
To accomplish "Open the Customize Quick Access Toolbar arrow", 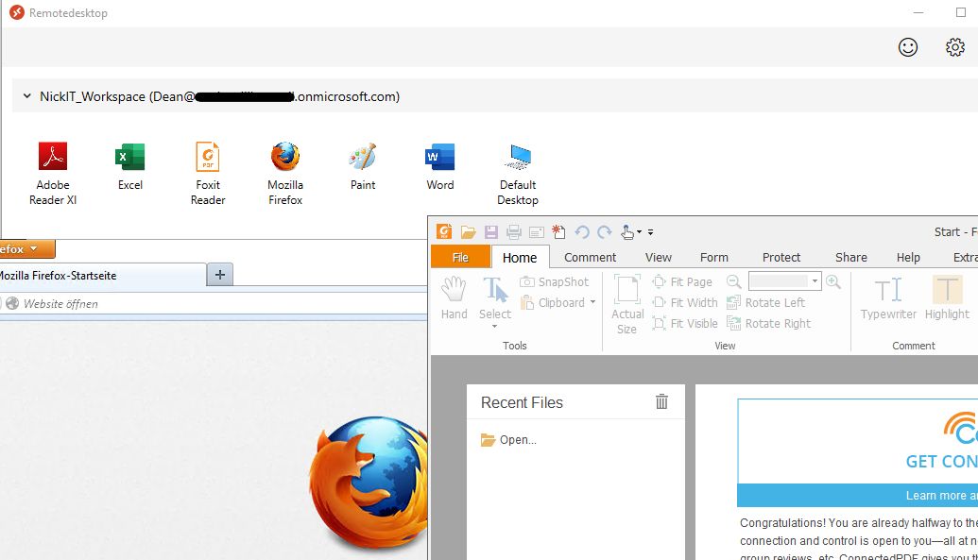I will coord(650,232).
